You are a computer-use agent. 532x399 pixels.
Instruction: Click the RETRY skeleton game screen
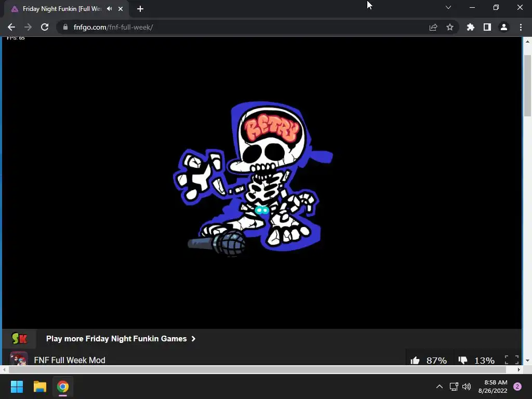pyautogui.click(x=262, y=182)
